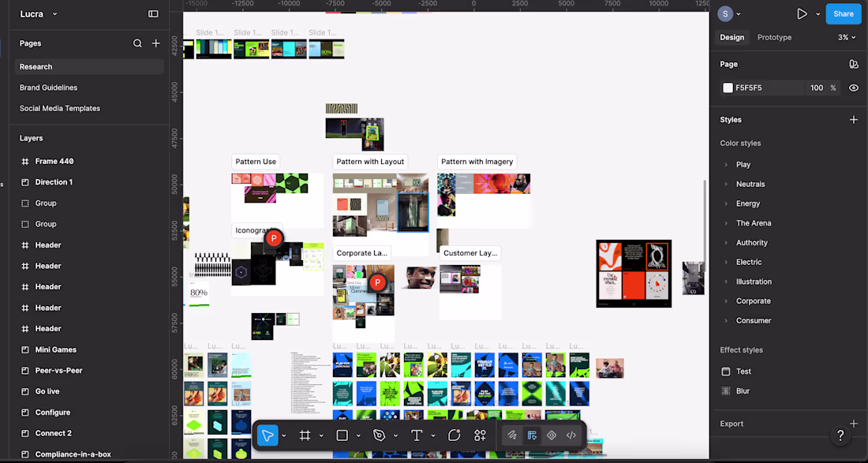Expand The Arena color style group
868x463 pixels.
[726, 223]
